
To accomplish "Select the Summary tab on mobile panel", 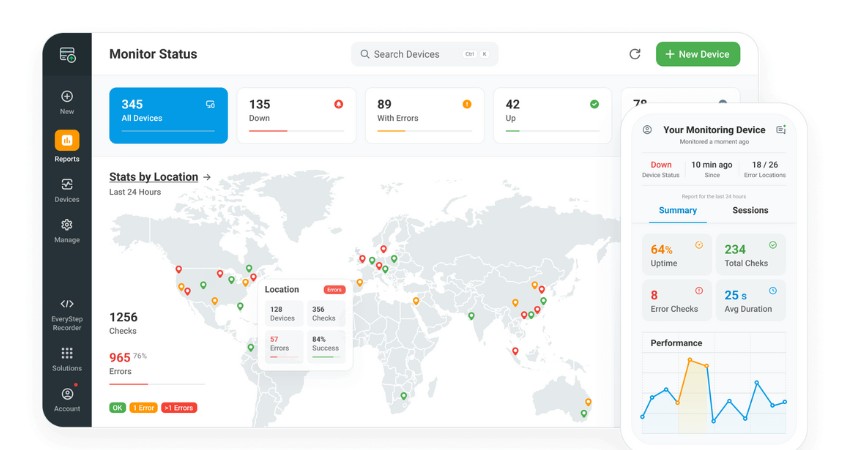I will click(x=678, y=210).
